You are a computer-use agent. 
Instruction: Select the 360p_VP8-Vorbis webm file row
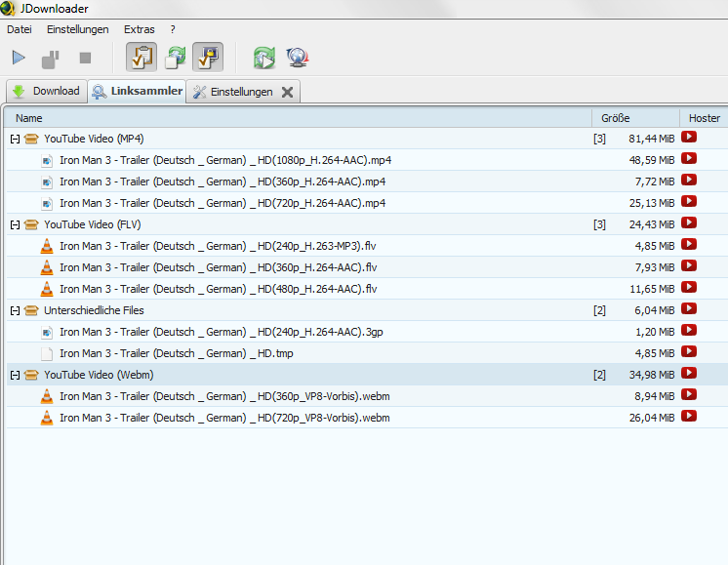367,396
